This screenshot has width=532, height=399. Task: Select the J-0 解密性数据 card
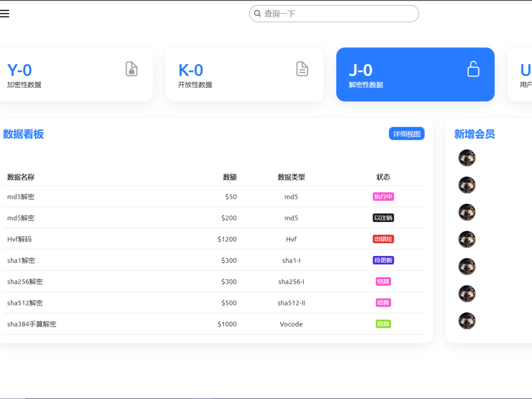(x=415, y=74)
